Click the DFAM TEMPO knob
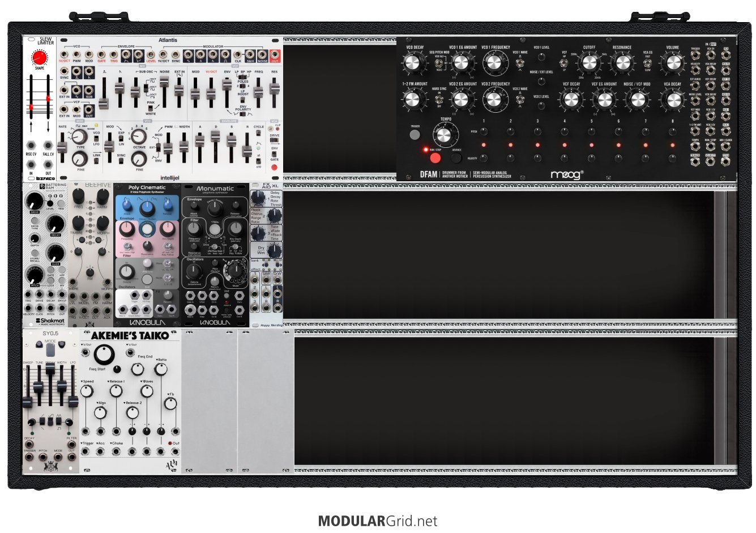756x533 pixels. click(x=445, y=135)
